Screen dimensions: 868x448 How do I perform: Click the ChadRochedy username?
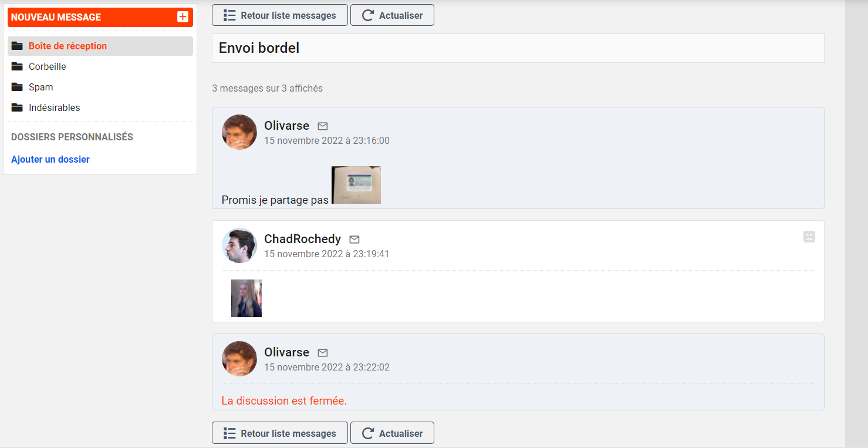pyautogui.click(x=302, y=239)
